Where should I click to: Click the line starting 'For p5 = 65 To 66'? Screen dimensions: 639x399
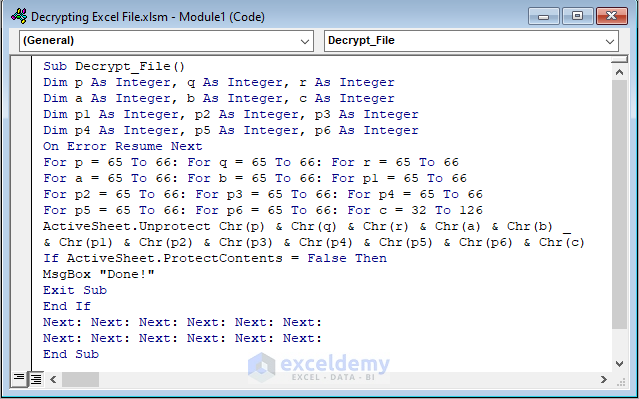coord(263,210)
